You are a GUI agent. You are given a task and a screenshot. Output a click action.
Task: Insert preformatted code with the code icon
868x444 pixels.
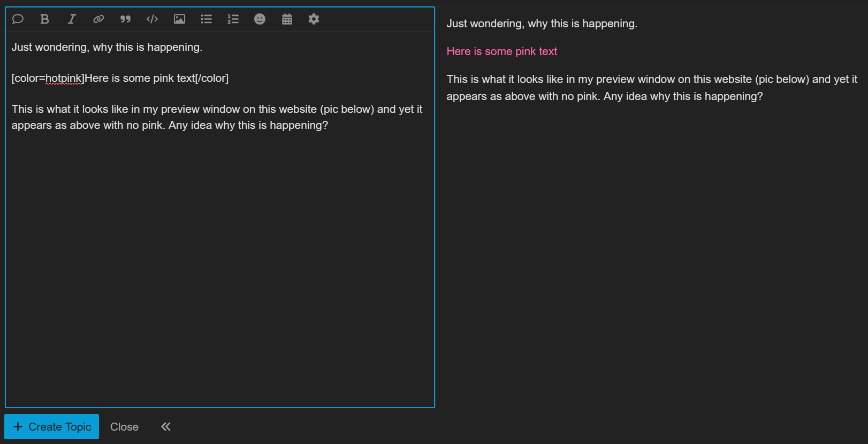pos(152,19)
